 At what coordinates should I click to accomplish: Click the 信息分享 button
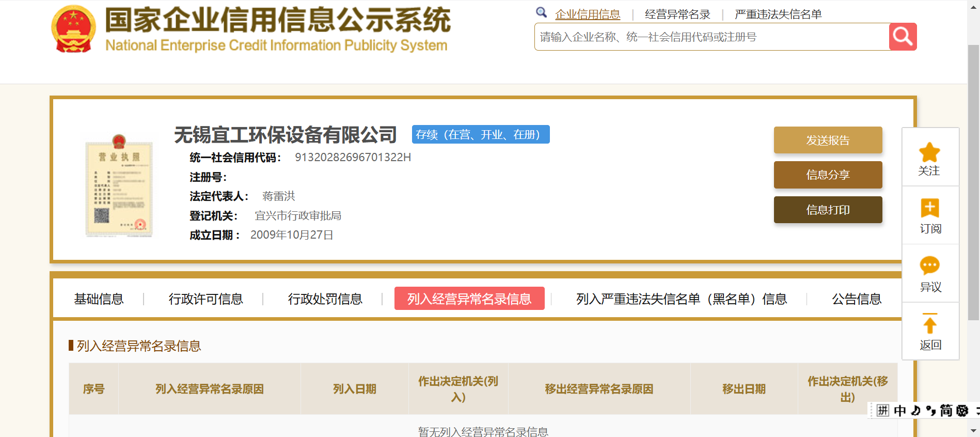(x=828, y=175)
